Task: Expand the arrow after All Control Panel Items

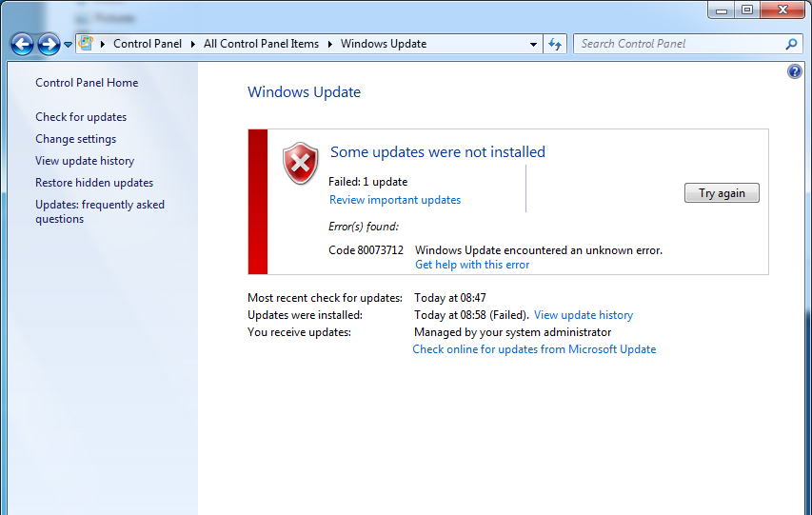Action: coord(331,44)
